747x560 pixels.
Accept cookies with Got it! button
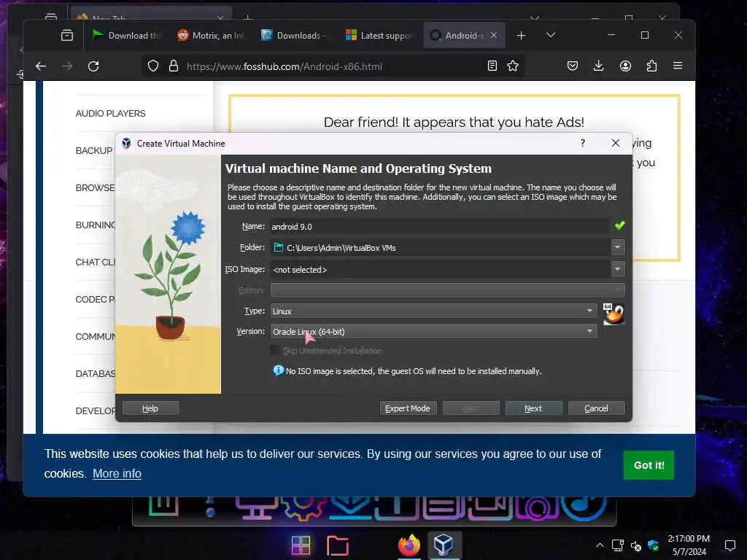tap(649, 465)
